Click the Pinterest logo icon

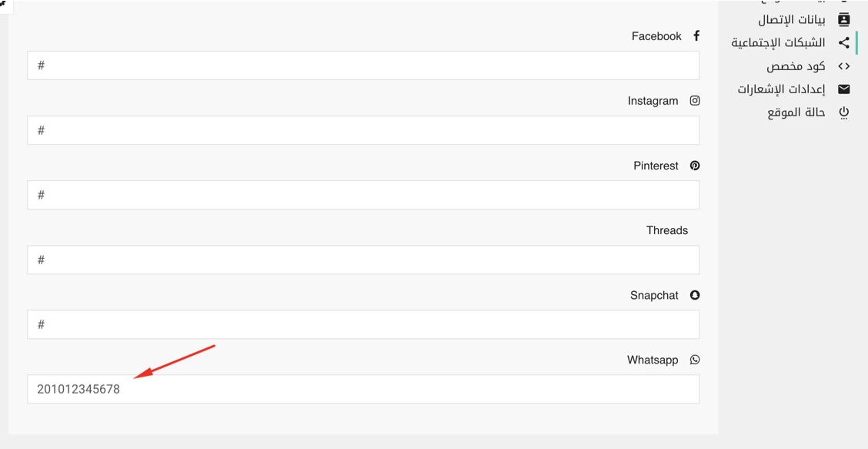pyautogui.click(x=695, y=166)
